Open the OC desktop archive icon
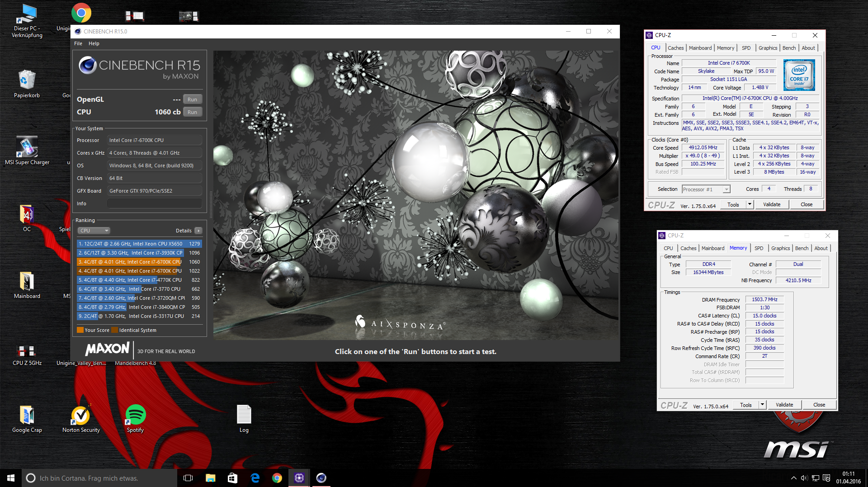The height and width of the screenshot is (487, 868). pos(27,218)
